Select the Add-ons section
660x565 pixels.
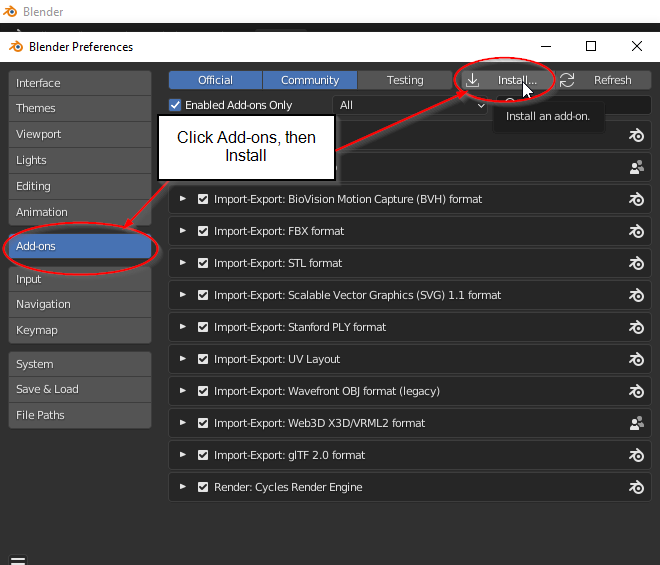80,246
